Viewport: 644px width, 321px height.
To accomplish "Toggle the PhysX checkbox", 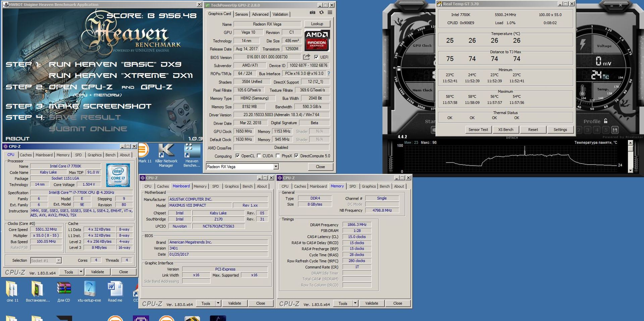I will 278,156.
